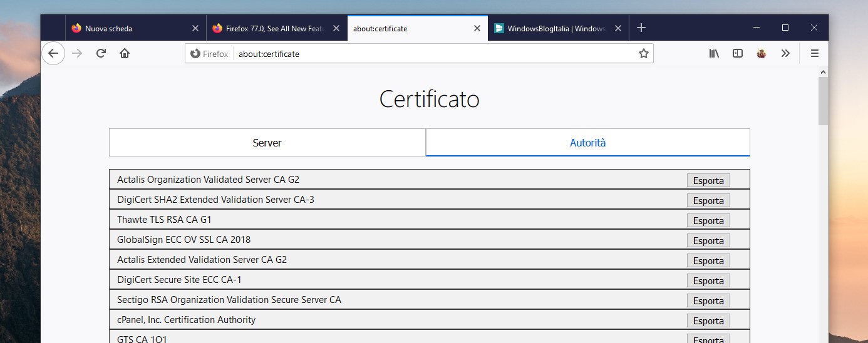This screenshot has height=343, width=868.
Task: Open the Server certificate tab
Action: tap(267, 143)
